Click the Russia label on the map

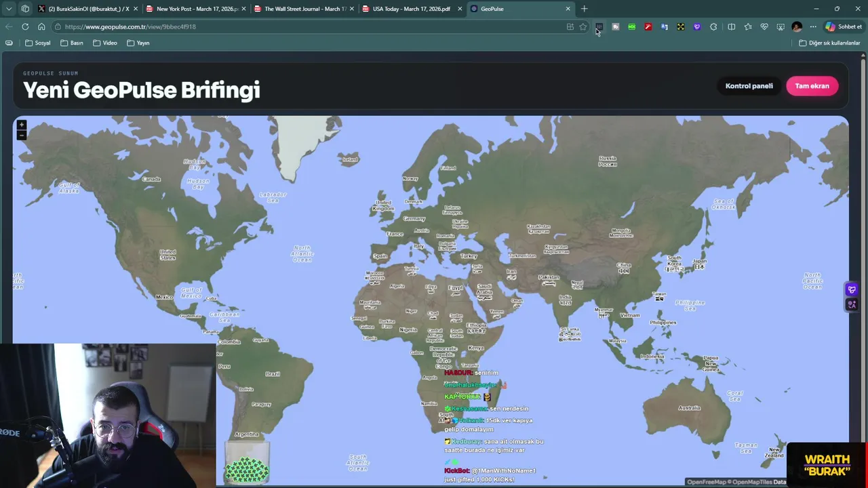(x=608, y=161)
